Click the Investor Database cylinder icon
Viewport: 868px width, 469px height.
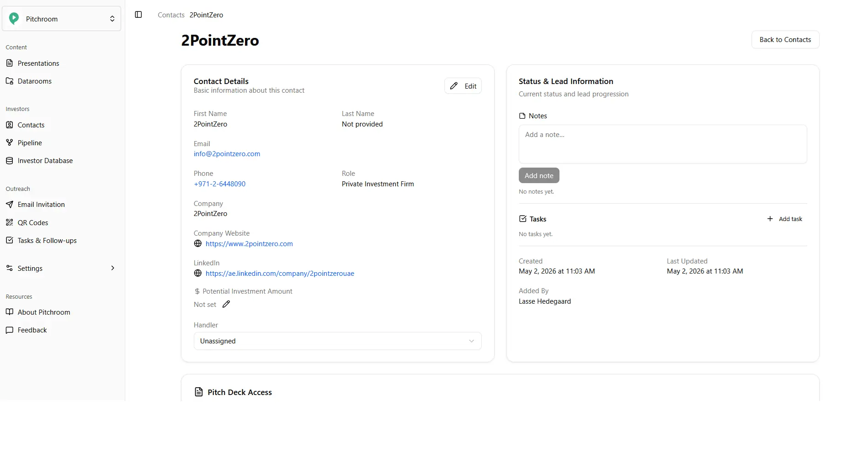[x=10, y=160]
